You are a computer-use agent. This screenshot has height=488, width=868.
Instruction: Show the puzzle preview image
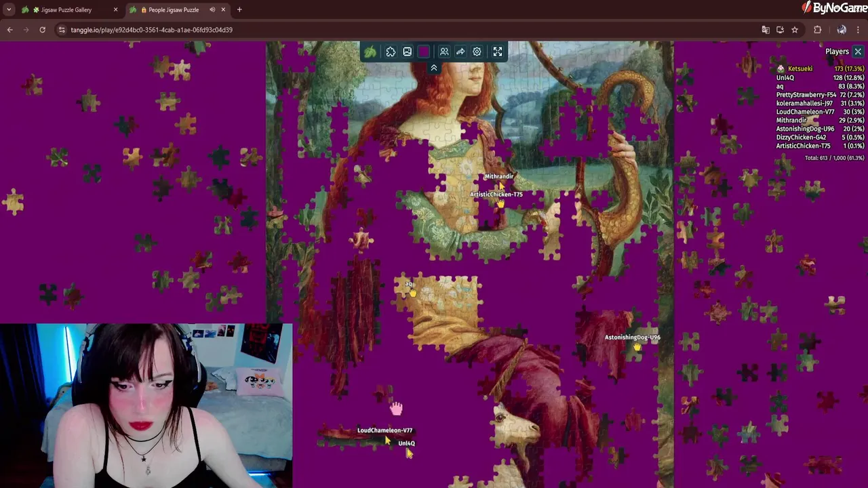click(407, 52)
